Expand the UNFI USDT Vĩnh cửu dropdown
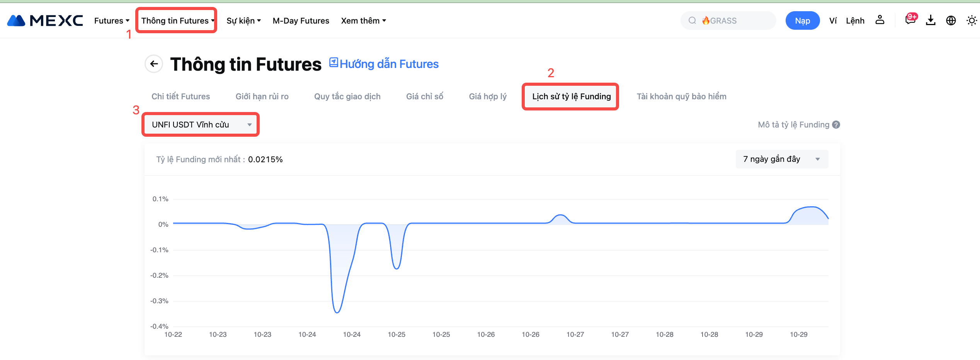The image size is (980, 360). [201, 124]
